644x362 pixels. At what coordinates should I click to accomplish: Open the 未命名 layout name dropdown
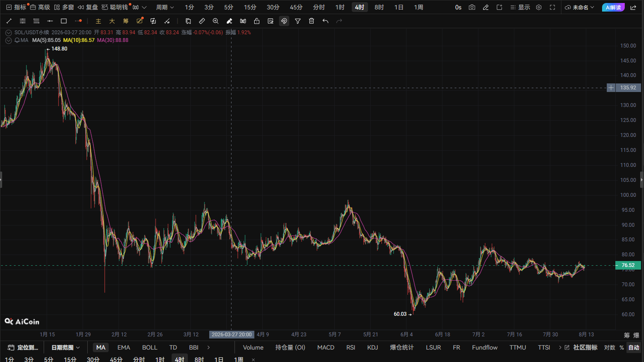click(580, 7)
